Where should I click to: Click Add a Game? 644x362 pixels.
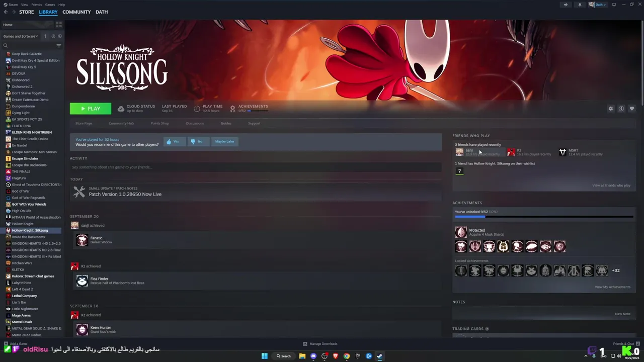tap(15, 344)
